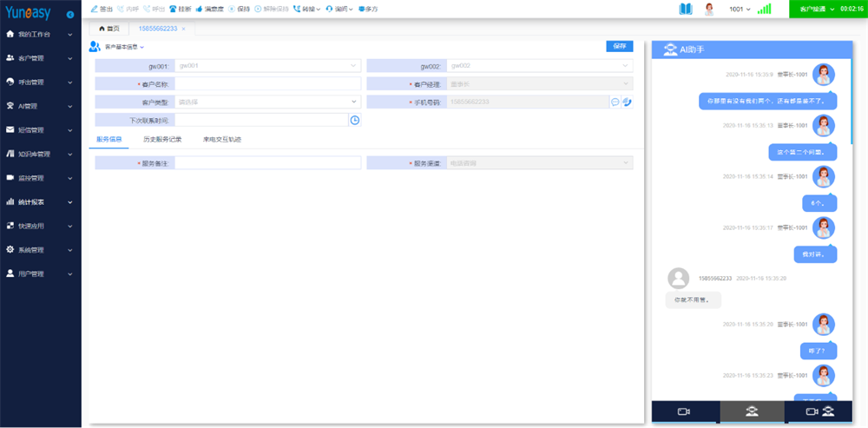Click the 解除保持 unhold button
The width and height of the screenshot is (868, 428).
point(271,9)
